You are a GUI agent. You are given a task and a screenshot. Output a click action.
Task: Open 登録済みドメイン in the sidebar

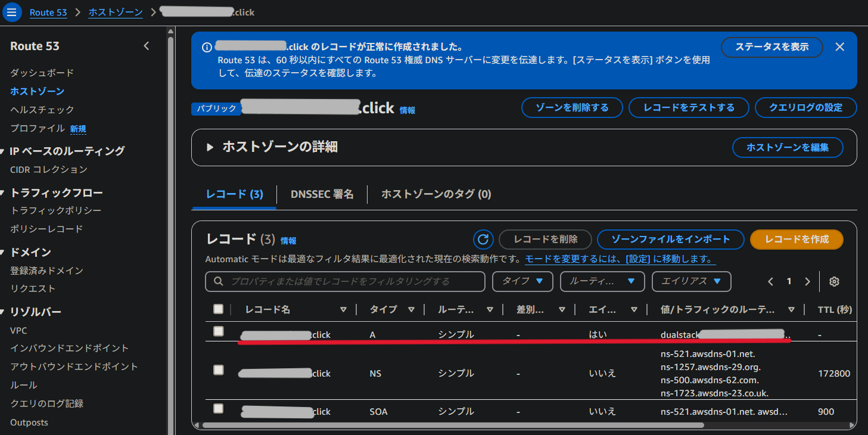(x=46, y=271)
